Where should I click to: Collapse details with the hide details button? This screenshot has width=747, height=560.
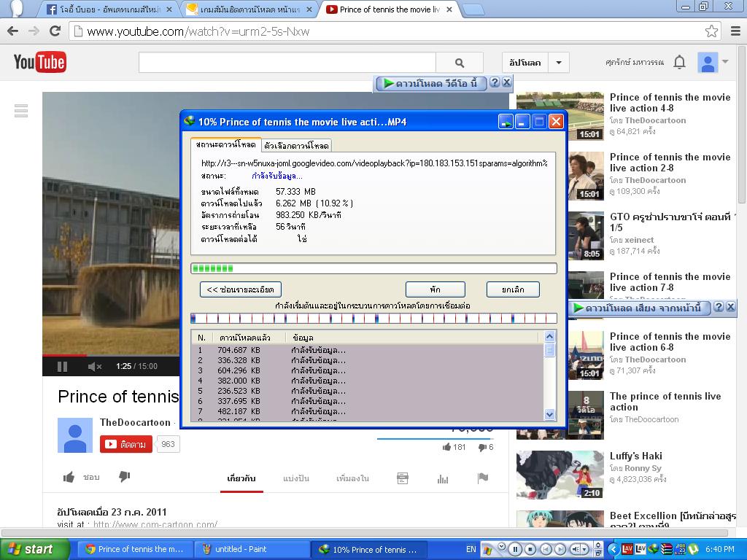pos(241,289)
